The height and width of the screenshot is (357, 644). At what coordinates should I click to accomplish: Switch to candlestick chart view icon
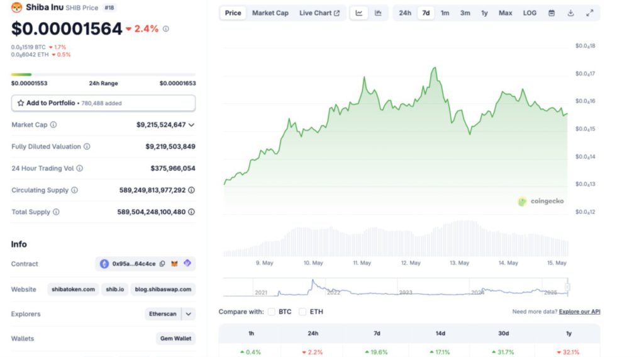[x=378, y=13]
